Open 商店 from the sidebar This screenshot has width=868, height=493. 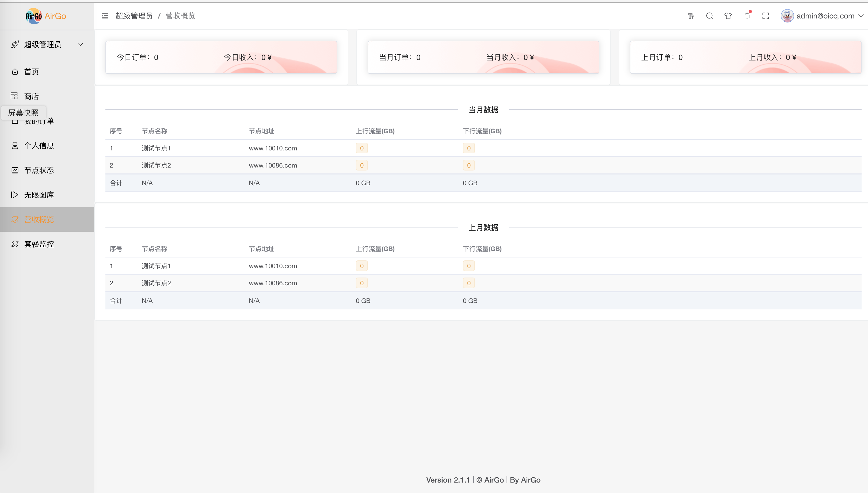(32, 96)
